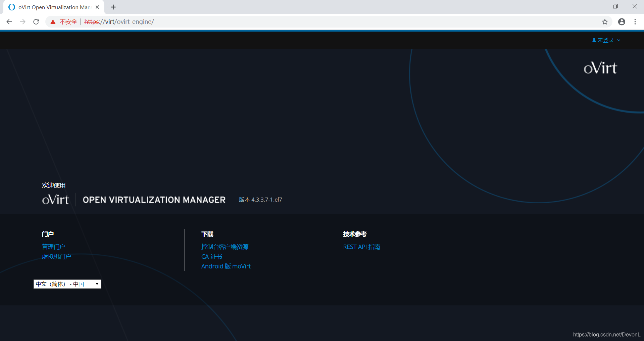Close the oVirt Open Virtualization tab
Viewport: 644px width, 341px height.
point(97,7)
